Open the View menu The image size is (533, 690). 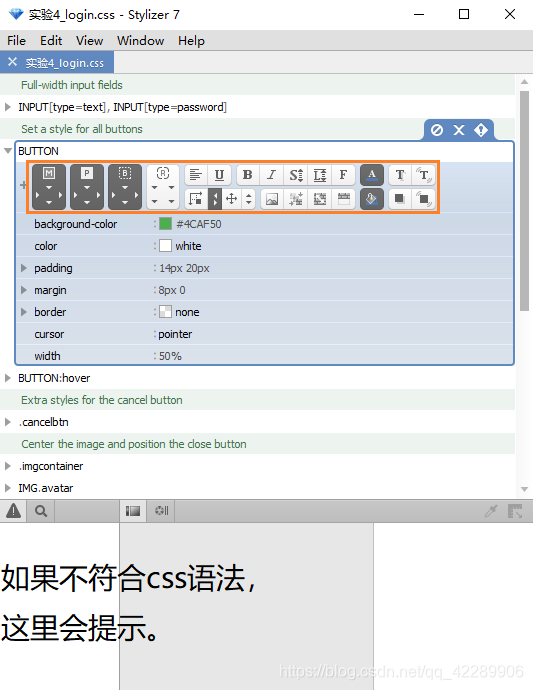(89, 40)
